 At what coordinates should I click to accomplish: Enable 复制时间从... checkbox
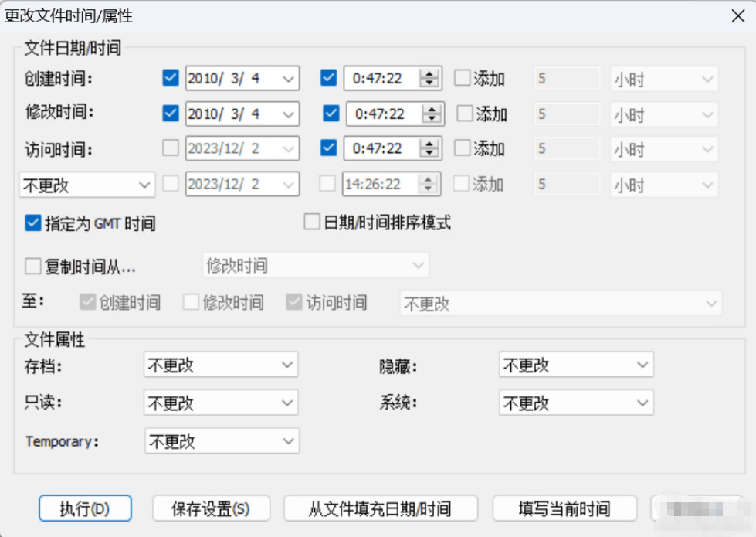point(32,266)
